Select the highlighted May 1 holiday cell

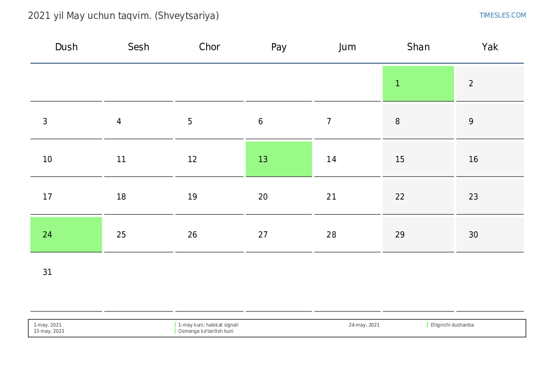click(418, 83)
